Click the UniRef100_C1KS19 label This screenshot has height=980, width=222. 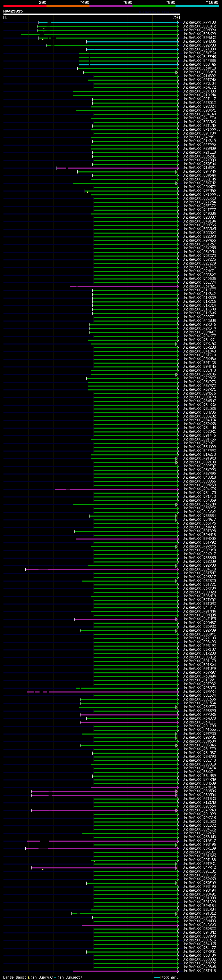tap(199, 141)
